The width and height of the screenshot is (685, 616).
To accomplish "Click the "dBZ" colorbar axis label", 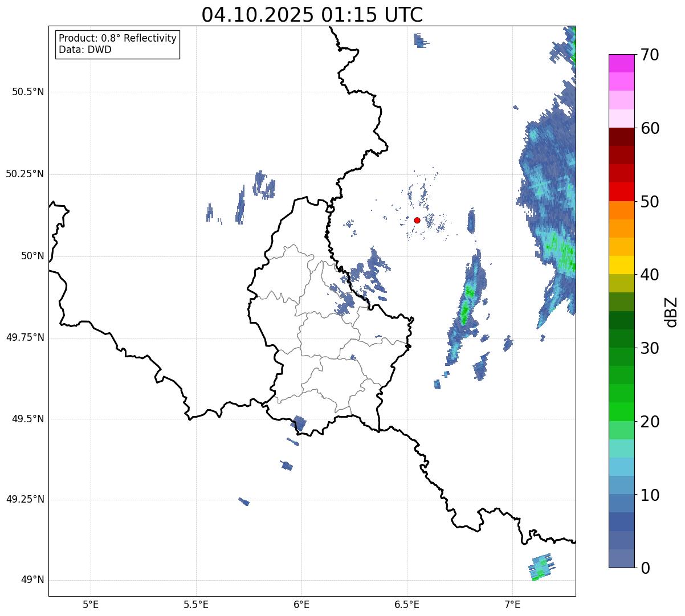I will tap(671, 311).
